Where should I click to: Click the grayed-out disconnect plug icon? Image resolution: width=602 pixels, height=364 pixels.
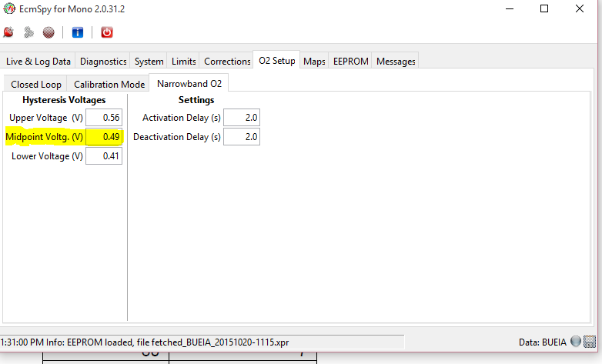tap(28, 32)
